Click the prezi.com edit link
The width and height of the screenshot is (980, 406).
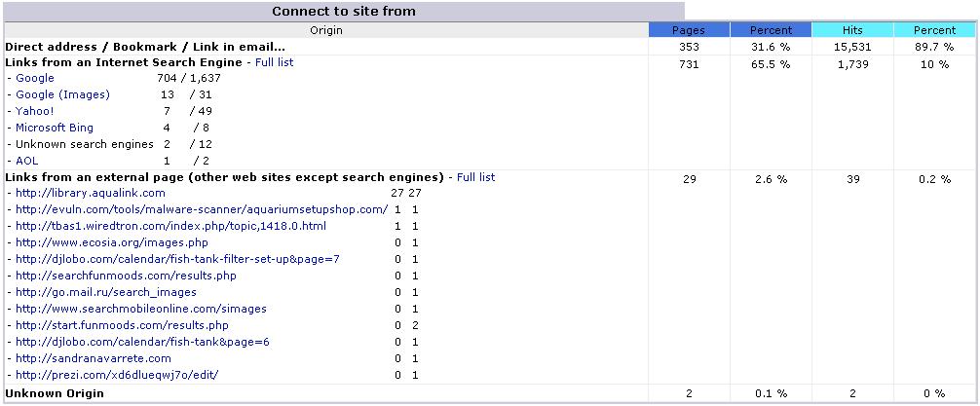tap(117, 375)
